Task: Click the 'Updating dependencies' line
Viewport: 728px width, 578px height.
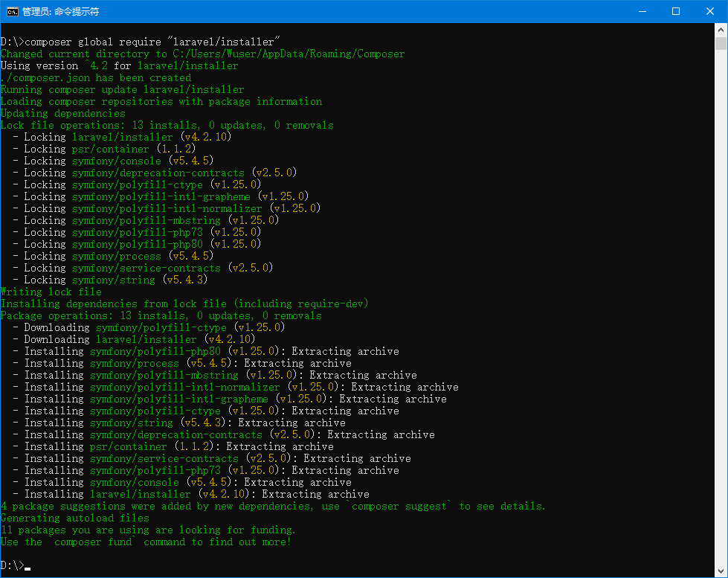Action: coord(63,113)
